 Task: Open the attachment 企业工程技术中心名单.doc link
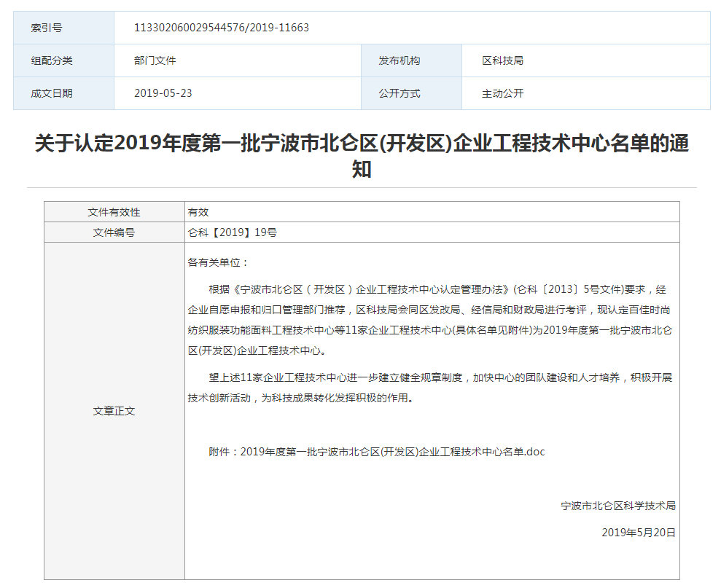[x=392, y=452]
